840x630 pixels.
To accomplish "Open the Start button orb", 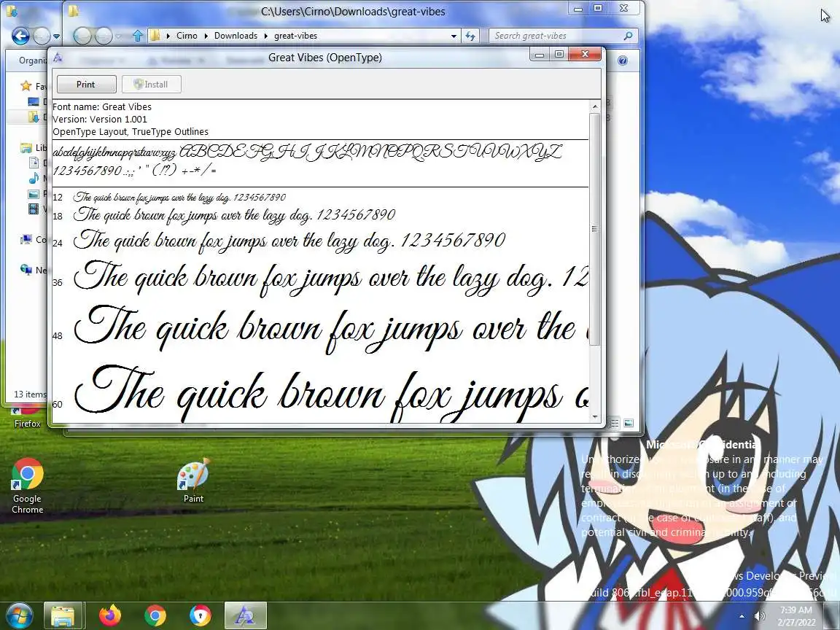I will click(x=17, y=615).
